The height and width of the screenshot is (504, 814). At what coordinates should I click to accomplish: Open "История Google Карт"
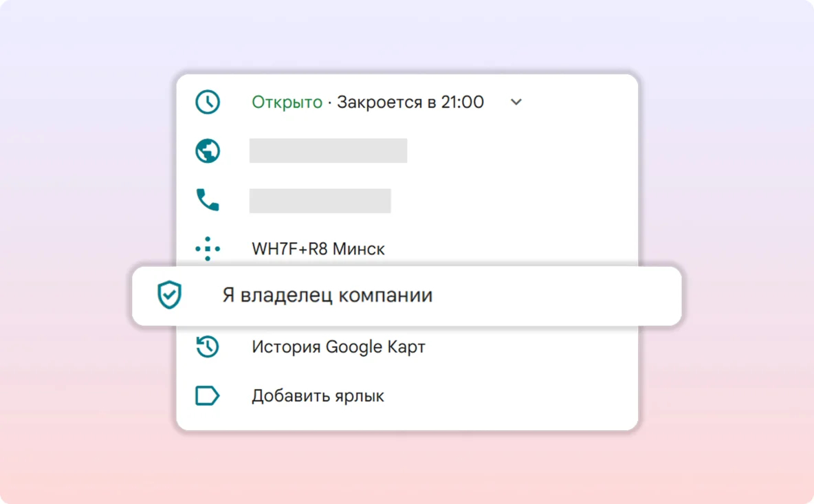[338, 347]
